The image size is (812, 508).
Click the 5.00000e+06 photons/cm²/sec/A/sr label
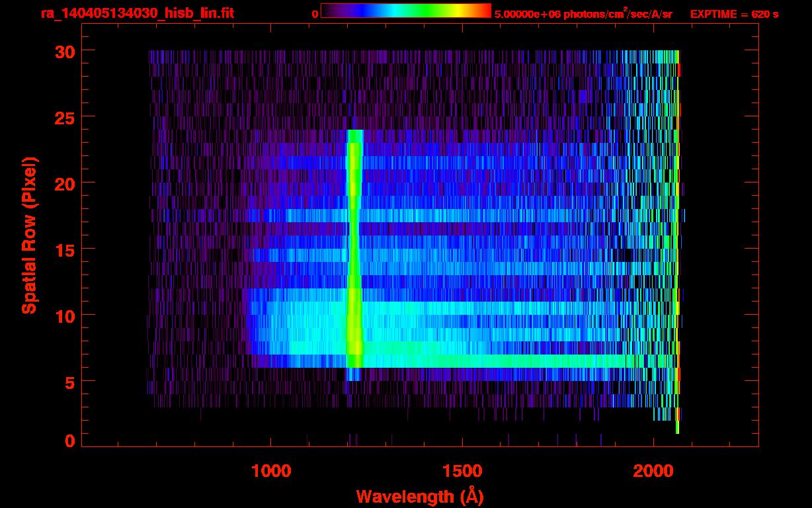[x=583, y=14]
